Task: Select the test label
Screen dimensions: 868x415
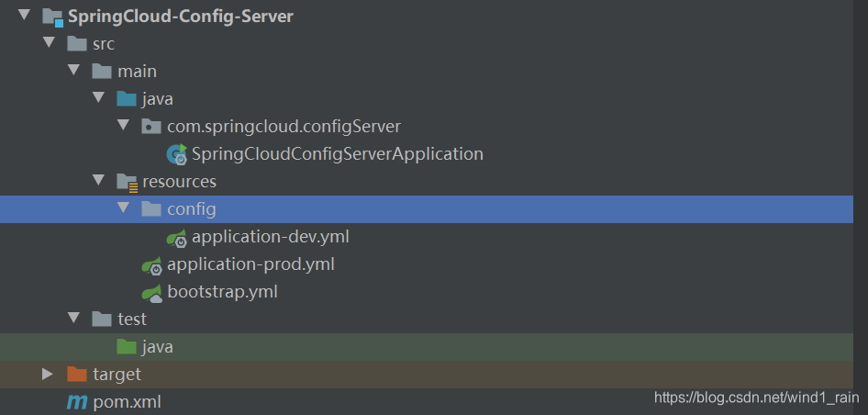Action: (132, 320)
